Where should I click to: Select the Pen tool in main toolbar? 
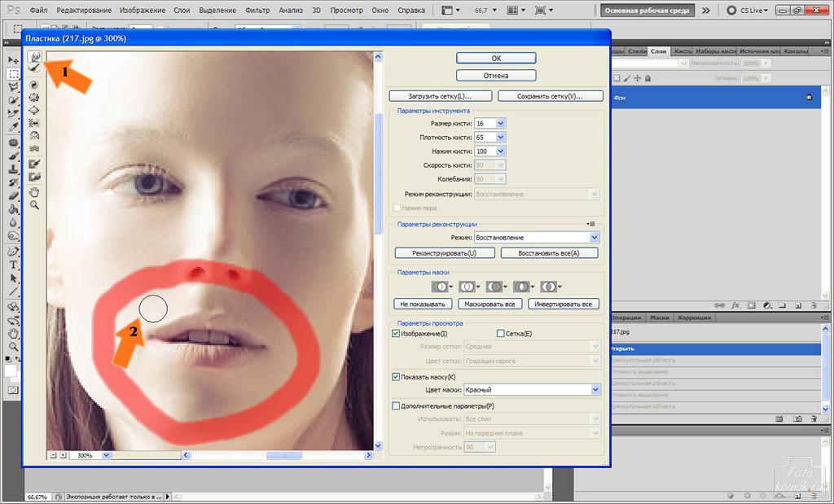coord(14,251)
